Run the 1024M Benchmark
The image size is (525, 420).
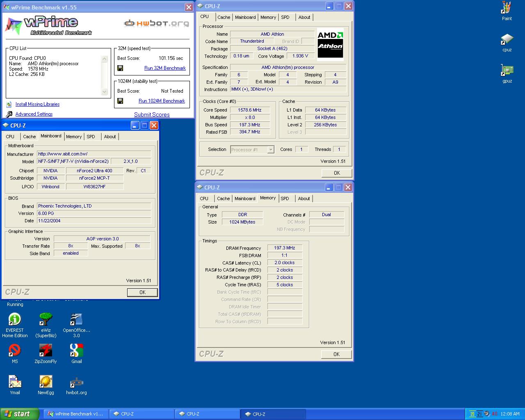click(162, 101)
